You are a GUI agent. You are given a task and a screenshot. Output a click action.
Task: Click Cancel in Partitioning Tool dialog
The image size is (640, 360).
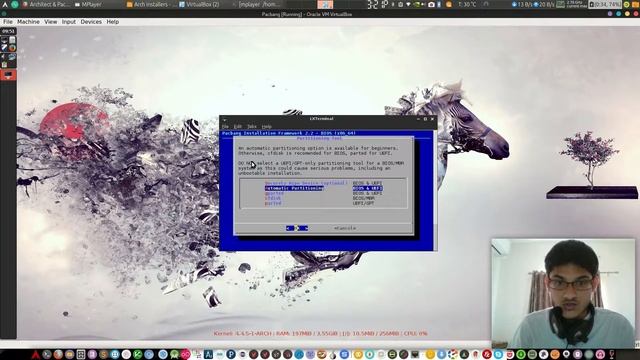345,228
